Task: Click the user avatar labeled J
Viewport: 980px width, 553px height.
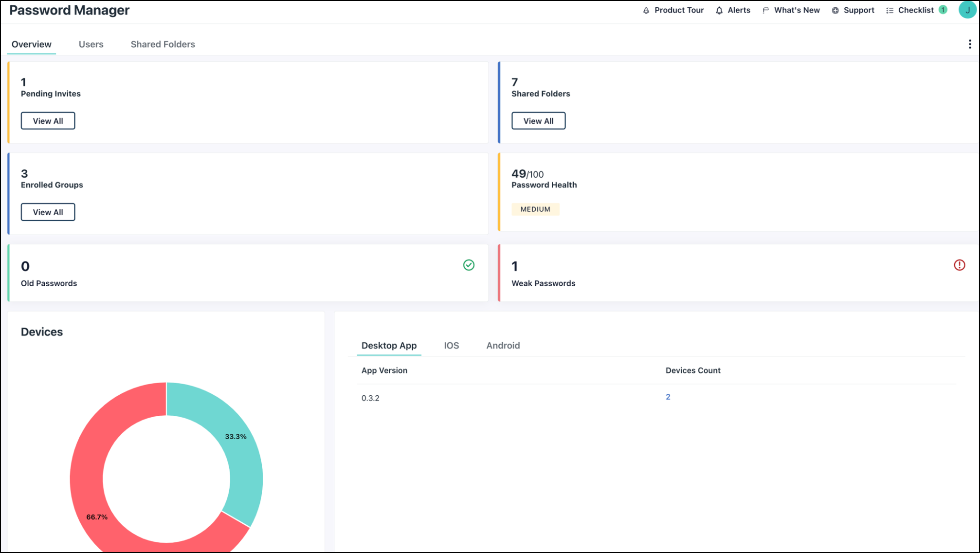Action: (x=967, y=10)
